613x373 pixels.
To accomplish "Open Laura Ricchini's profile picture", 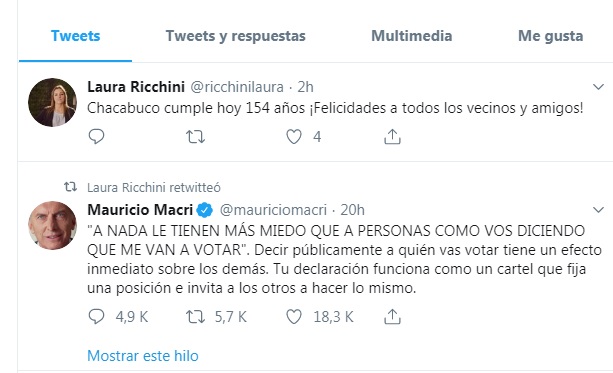I will point(52,102).
